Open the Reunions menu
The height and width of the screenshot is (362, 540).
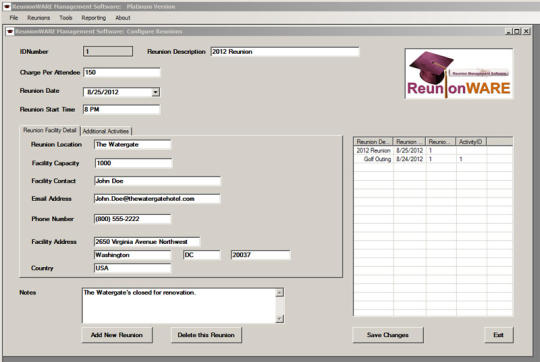pos(39,18)
